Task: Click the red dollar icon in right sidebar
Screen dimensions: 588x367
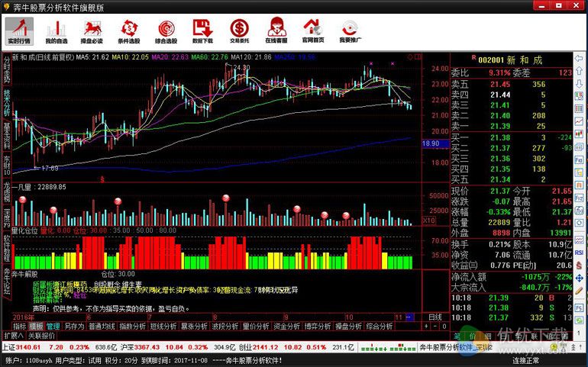Action: [579, 265]
